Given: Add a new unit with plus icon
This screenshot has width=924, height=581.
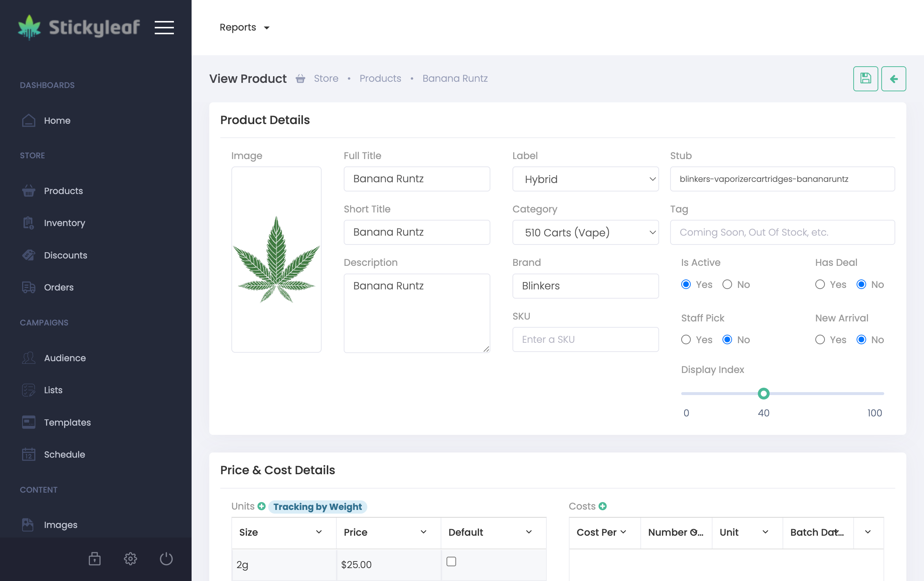Looking at the screenshot, I should tap(262, 506).
